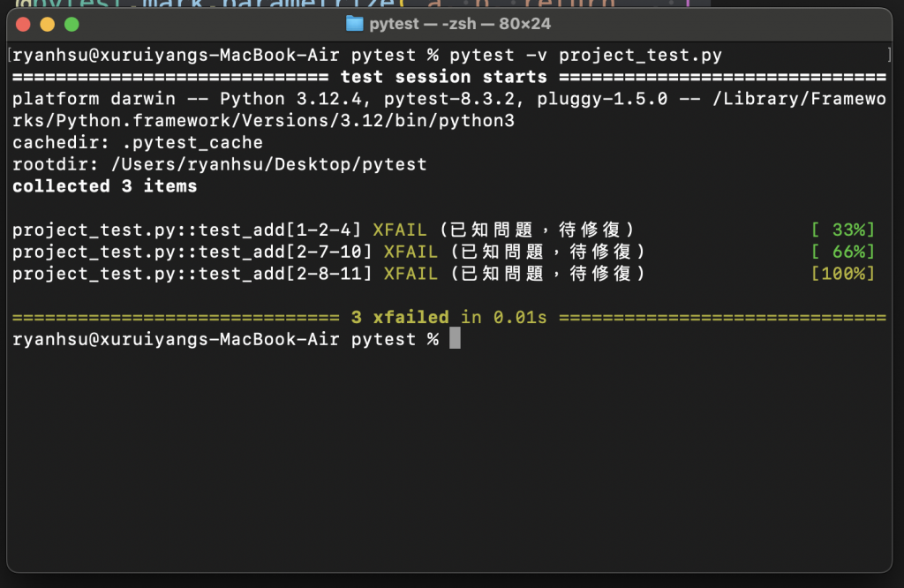Click the command 'pytest -v project_test.py'

pyautogui.click(x=585, y=56)
